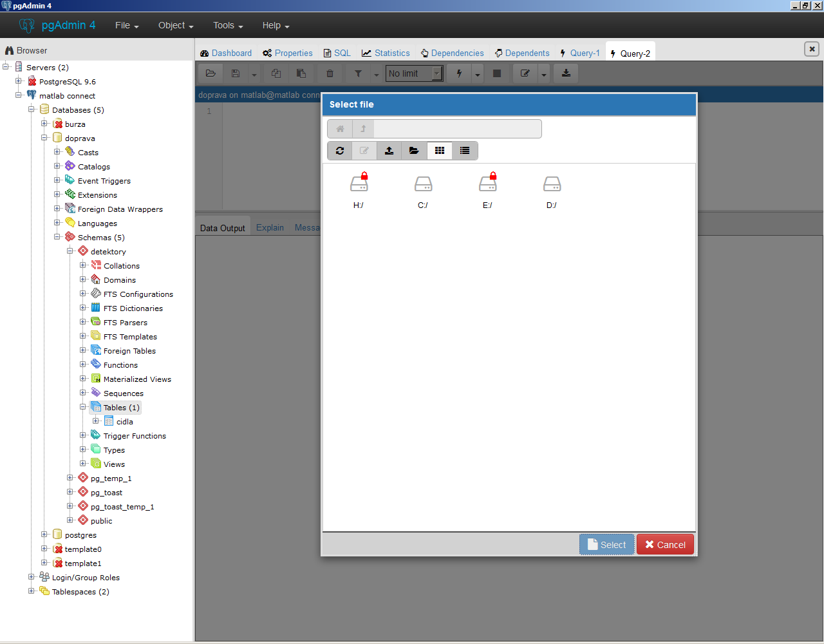Open the Tools menu
Image resolution: width=824 pixels, height=644 pixels.
[x=228, y=25]
